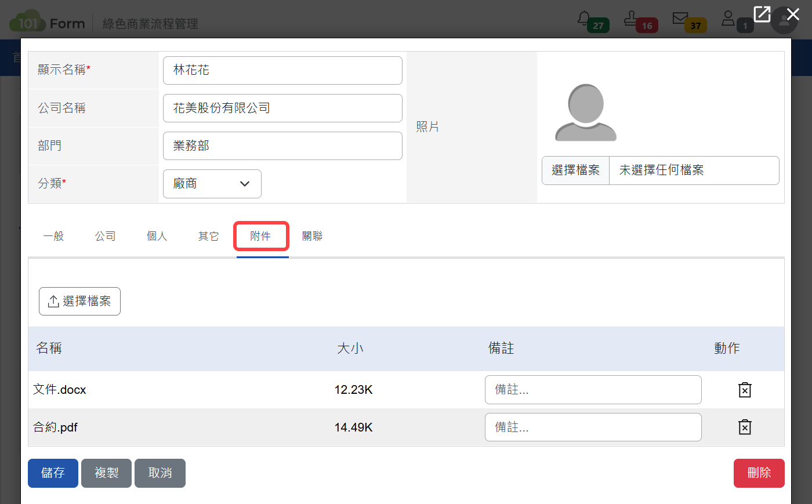Click the 備註 column header
Viewport: 812px width, 504px height.
tap(501, 348)
